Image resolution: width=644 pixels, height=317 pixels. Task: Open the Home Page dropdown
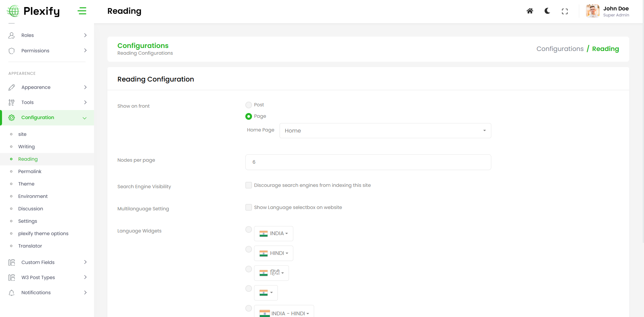[385, 130]
